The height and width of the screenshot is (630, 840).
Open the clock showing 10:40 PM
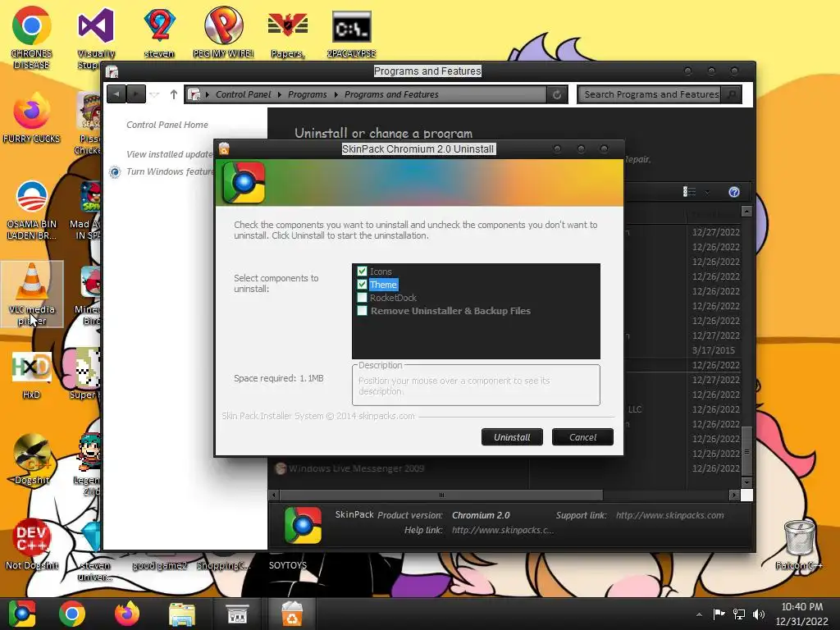802,614
